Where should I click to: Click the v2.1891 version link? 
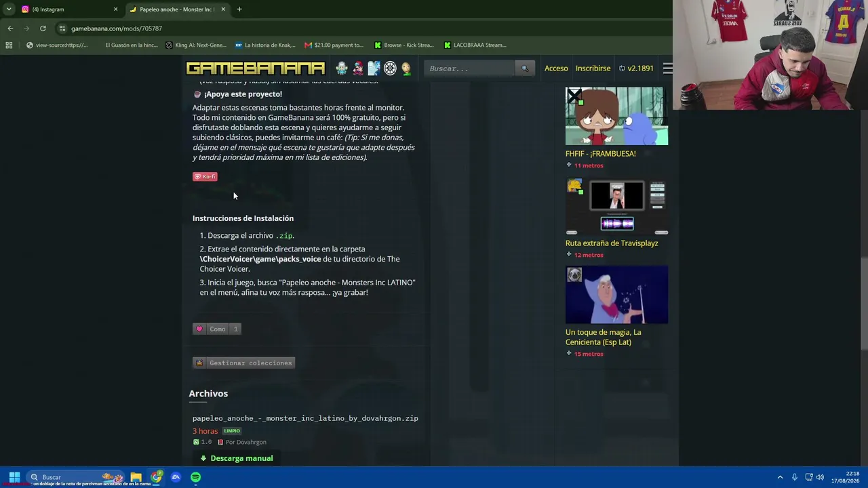point(636,68)
